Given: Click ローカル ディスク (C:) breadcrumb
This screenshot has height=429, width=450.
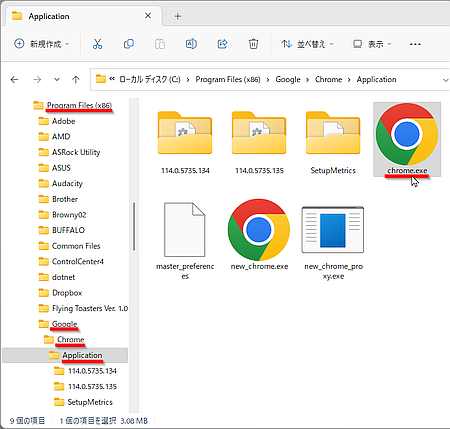Looking at the screenshot, I should pyautogui.click(x=150, y=79).
